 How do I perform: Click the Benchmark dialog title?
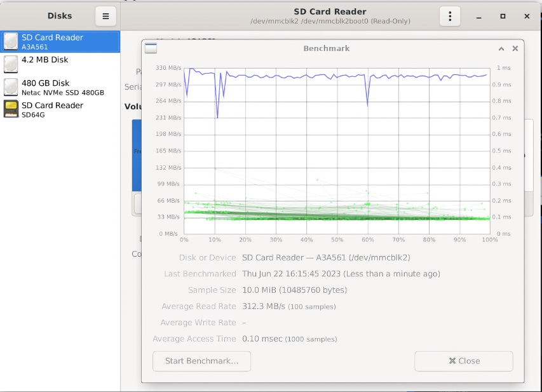[327, 48]
